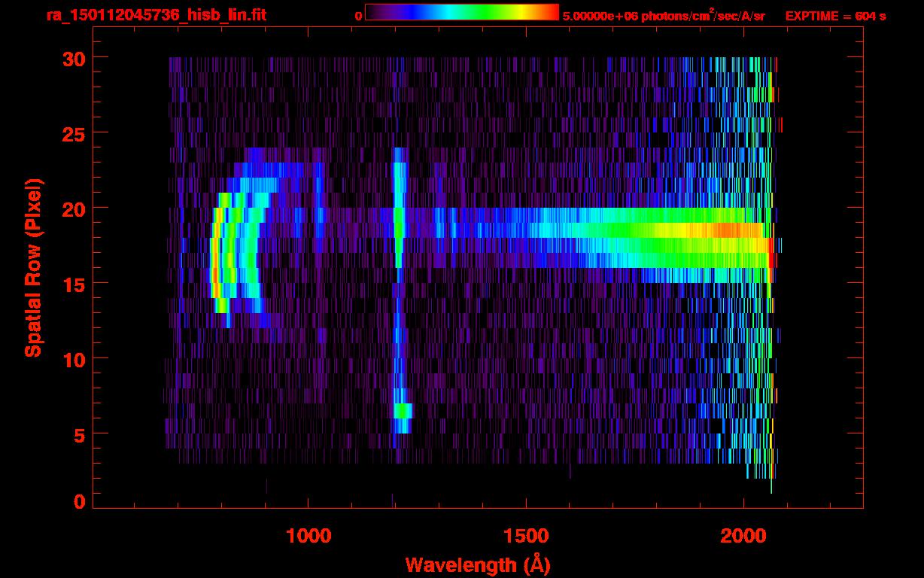Click the x-axis tick label 1000

[x=309, y=536]
